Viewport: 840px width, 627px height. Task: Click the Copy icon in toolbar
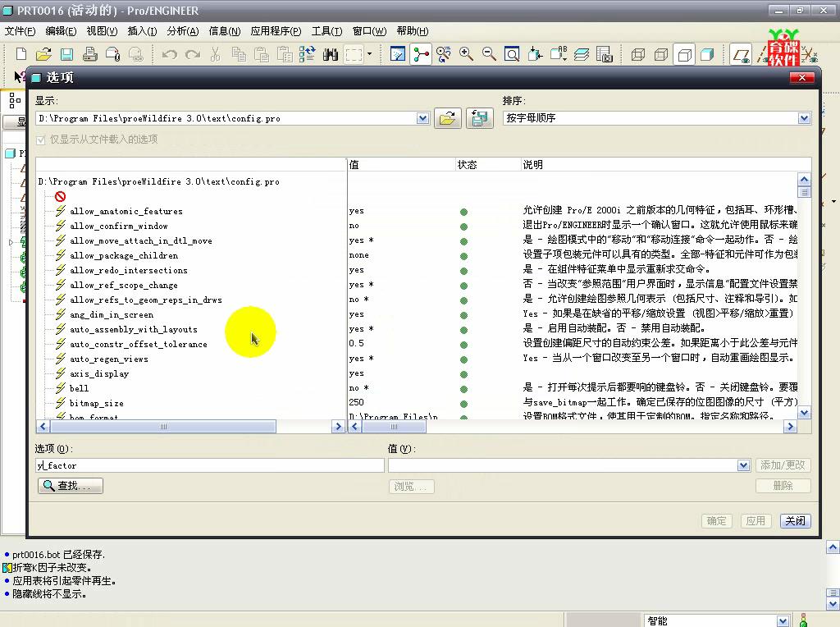pyautogui.click(x=239, y=54)
